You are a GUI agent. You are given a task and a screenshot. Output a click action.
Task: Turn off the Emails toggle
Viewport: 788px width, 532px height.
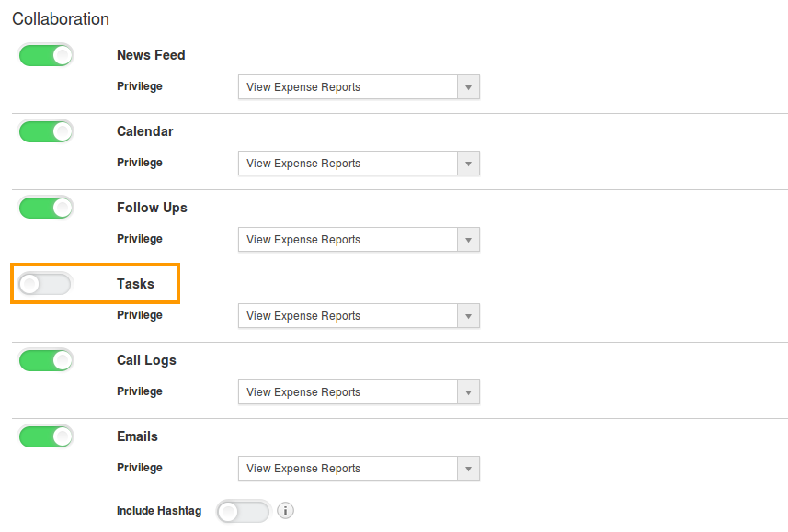point(46,437)
